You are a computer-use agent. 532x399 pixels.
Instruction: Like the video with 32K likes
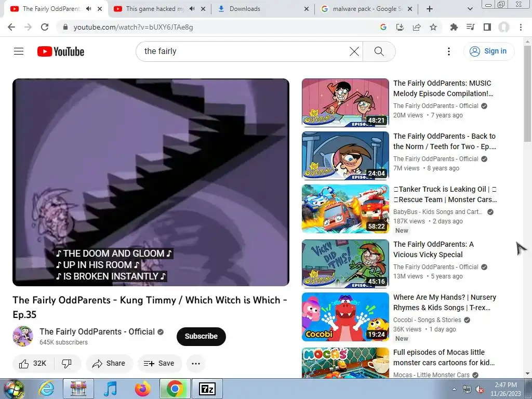[x=32, y=363]
